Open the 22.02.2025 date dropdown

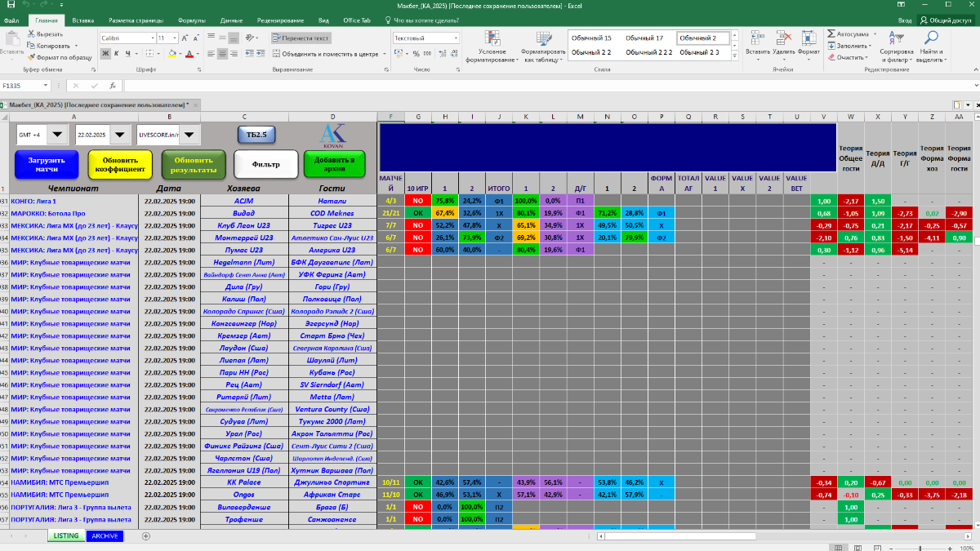coord(119,135)
